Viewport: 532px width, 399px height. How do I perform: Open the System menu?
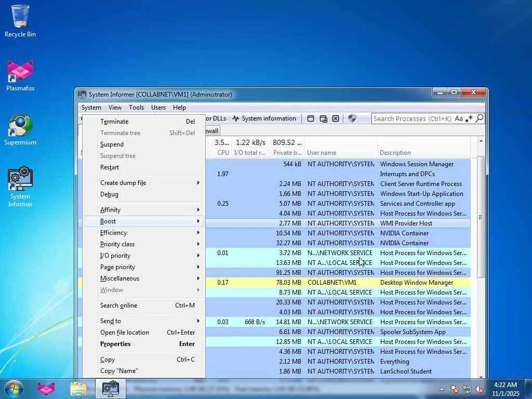[91, 108]
